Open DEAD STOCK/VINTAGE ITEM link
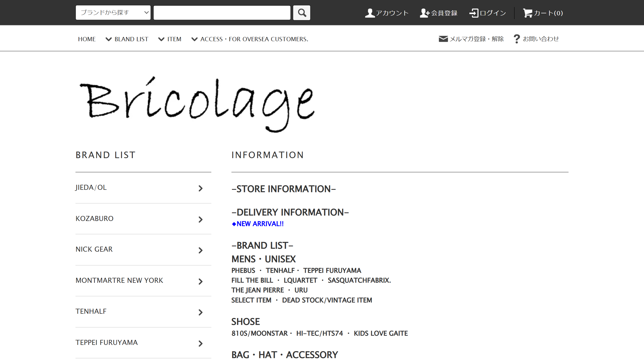Screen dimensions: 644x362 [x=327, y=300]
